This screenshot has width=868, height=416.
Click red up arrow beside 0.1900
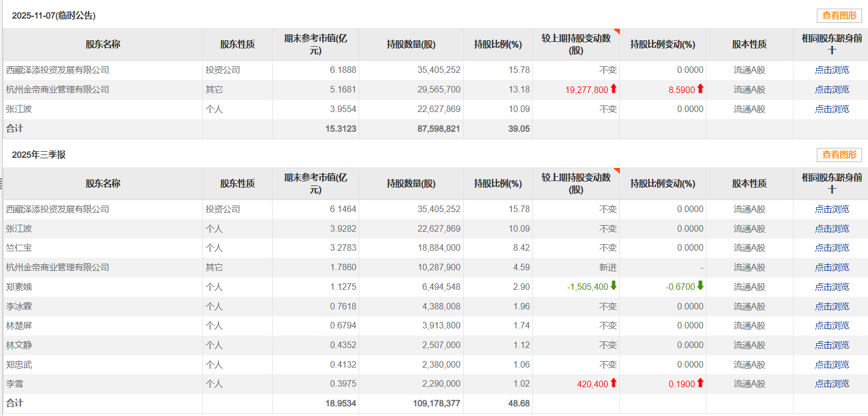pos(700,383)
